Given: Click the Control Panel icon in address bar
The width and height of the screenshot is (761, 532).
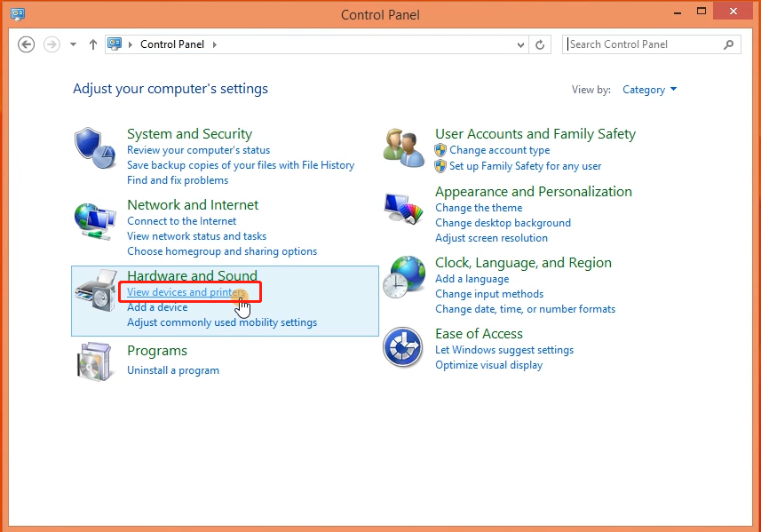Looking at the screenshot, I should point(115,44).
